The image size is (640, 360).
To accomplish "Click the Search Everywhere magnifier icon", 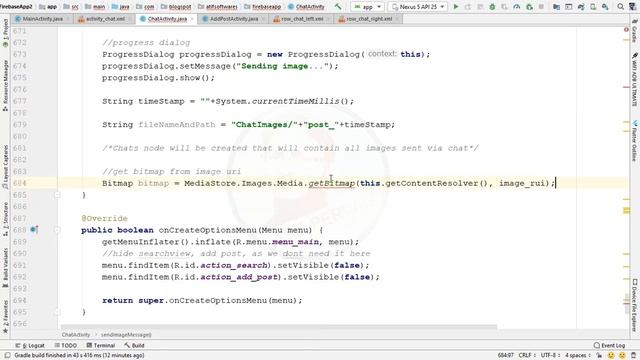I will [620, 7].
